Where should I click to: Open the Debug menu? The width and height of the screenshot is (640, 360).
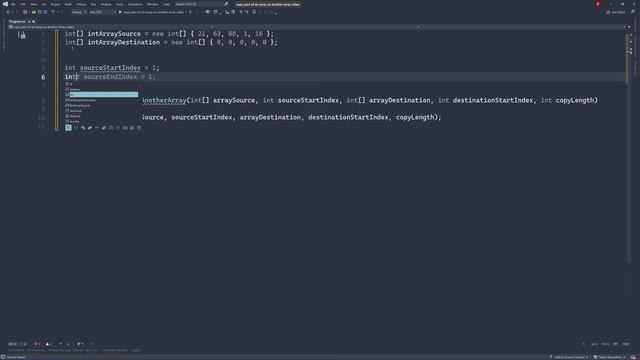(x=81, y=4)
